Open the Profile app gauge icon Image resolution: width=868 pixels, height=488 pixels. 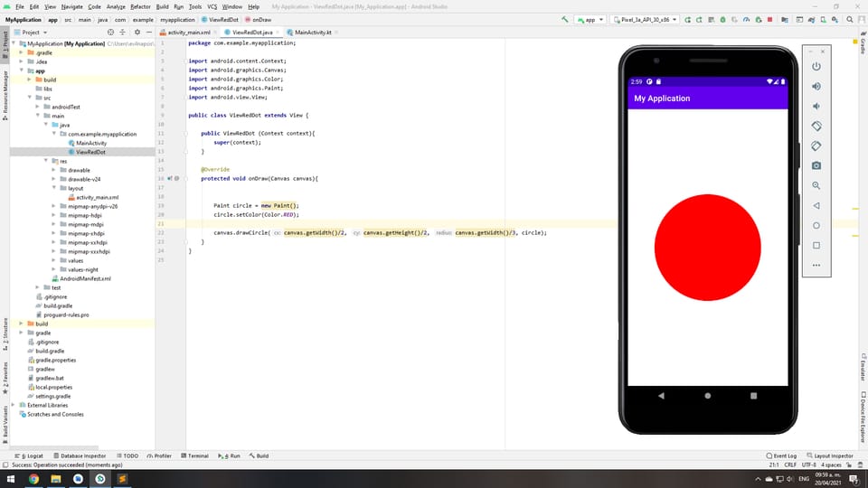tap(746, 19)
